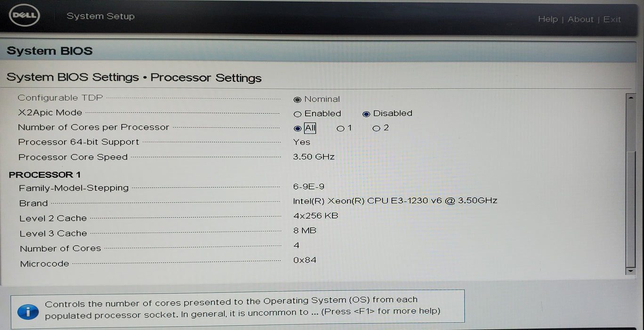Click the vertical scrollbar thumb
The height and width of the screenshot is (330, 644).
point(630,209)
